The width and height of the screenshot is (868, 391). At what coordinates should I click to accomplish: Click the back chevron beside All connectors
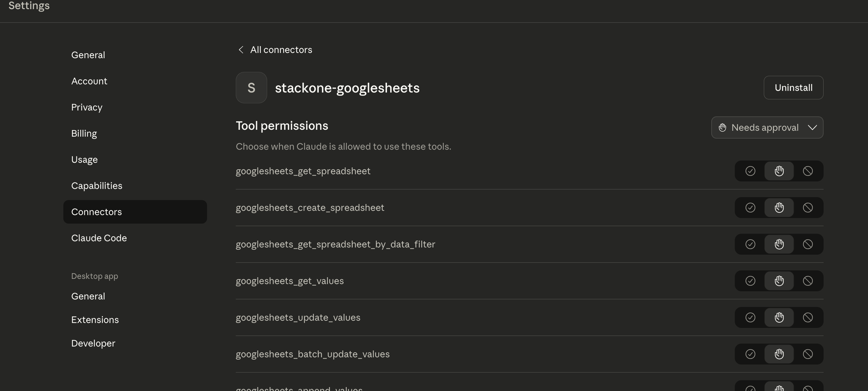(x=241, y=50)
